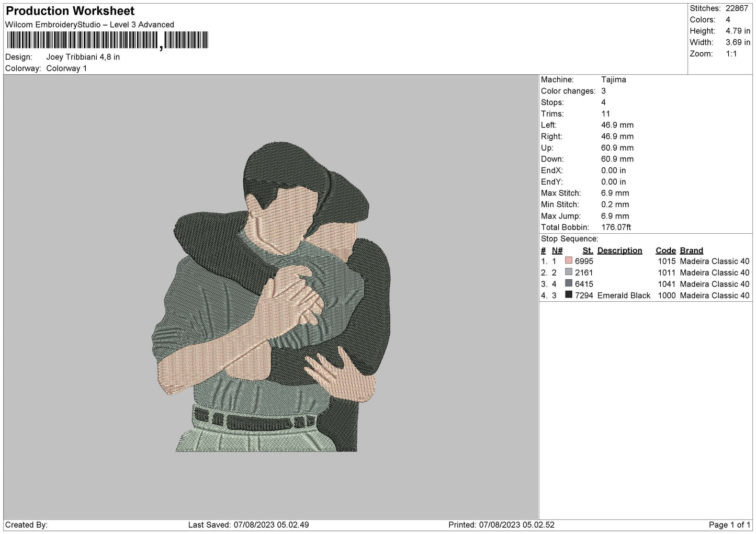Select the text 'Wilcom EmbroideryStudio – Level 3 Advanced'
Image resolution: width=756 pixels, height=534 pixels.
coord(89,25)
